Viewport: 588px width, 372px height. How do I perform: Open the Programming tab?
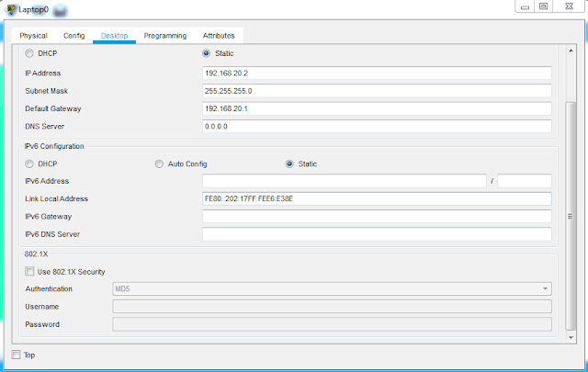(165, 36)
